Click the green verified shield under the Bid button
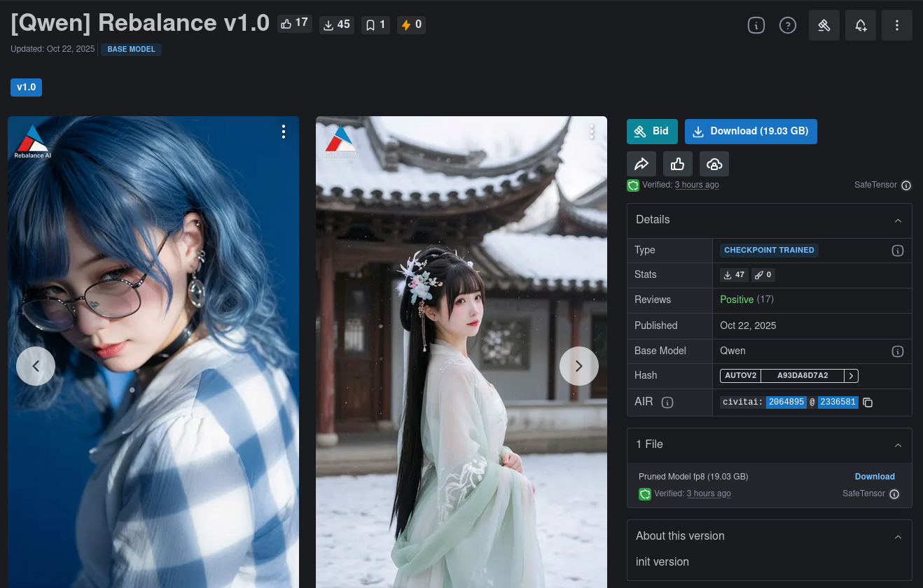The image size is (923, 588). click(633, 185)
